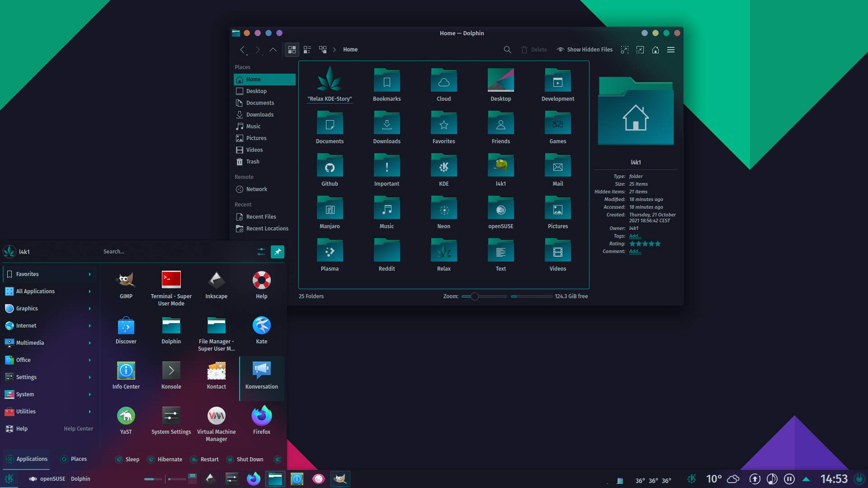This screenshot has height=488, width=868.
Task: Toggle the launcher pin button
Action: [x=278, y=252]
